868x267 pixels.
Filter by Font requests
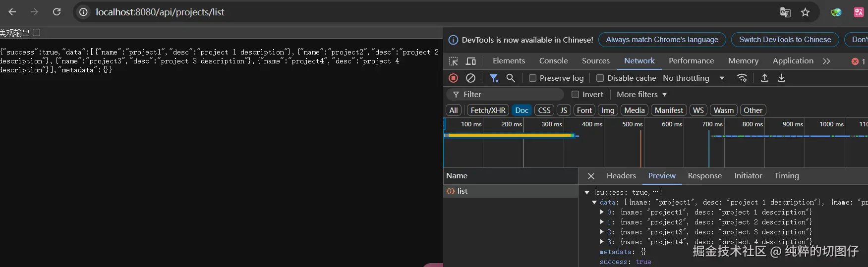584,110
